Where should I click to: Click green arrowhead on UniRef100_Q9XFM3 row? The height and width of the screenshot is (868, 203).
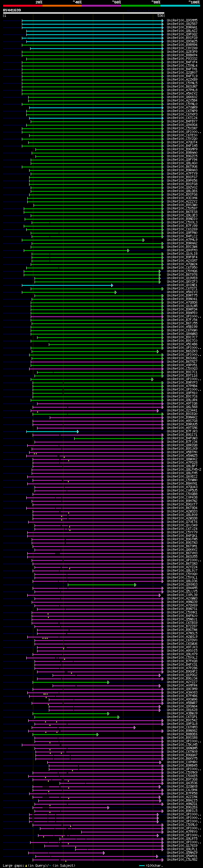click(x=128, y=250)
